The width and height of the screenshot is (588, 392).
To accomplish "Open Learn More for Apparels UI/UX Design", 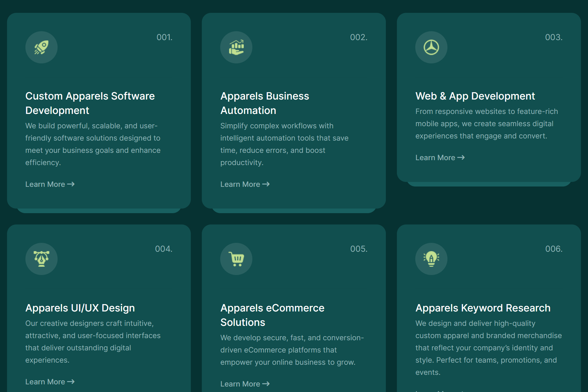I will coord(50,382).
